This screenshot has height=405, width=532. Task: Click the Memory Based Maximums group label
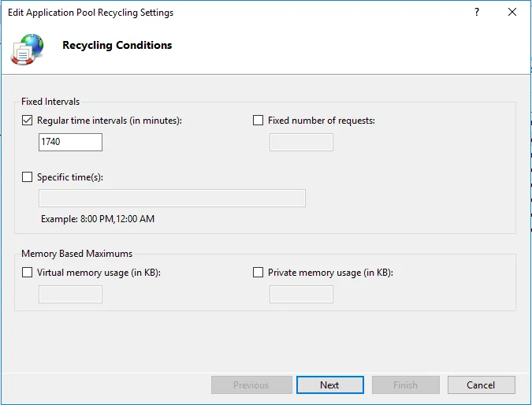(x=76, y=254)
